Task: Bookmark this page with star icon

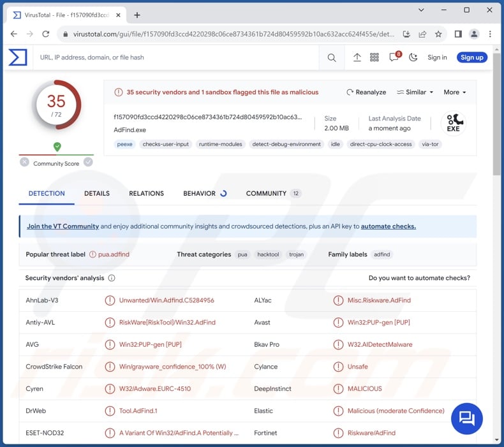Action: [x=438, y=34]
